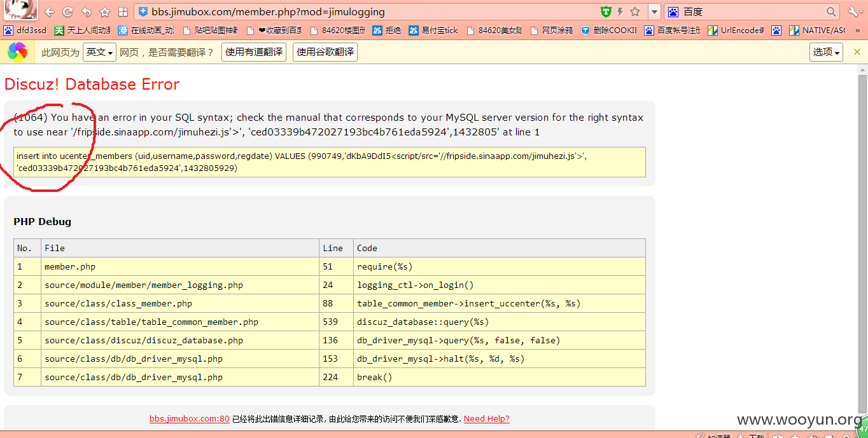Open the 百度帐号注册 bookmark
Viewport: 868px width, 438px height.
tap(673, 30)
